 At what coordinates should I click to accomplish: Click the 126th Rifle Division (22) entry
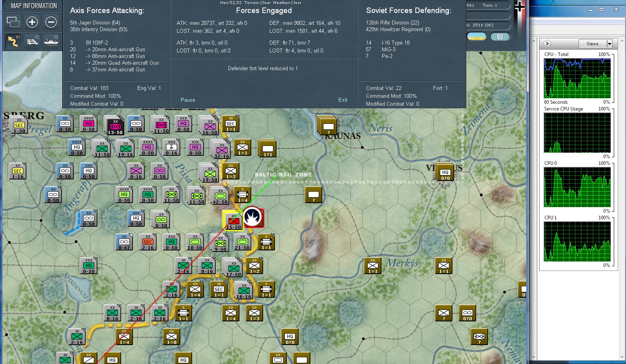[x=392, y=23]
